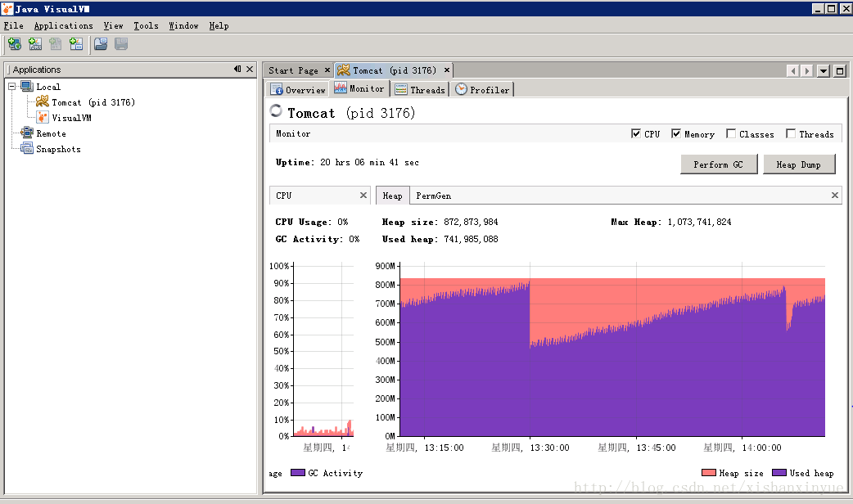This screenshot has width=853, height=504.
Task: Click Add VM Coredump toolbar icon
Action: click(x=76, y=44)
